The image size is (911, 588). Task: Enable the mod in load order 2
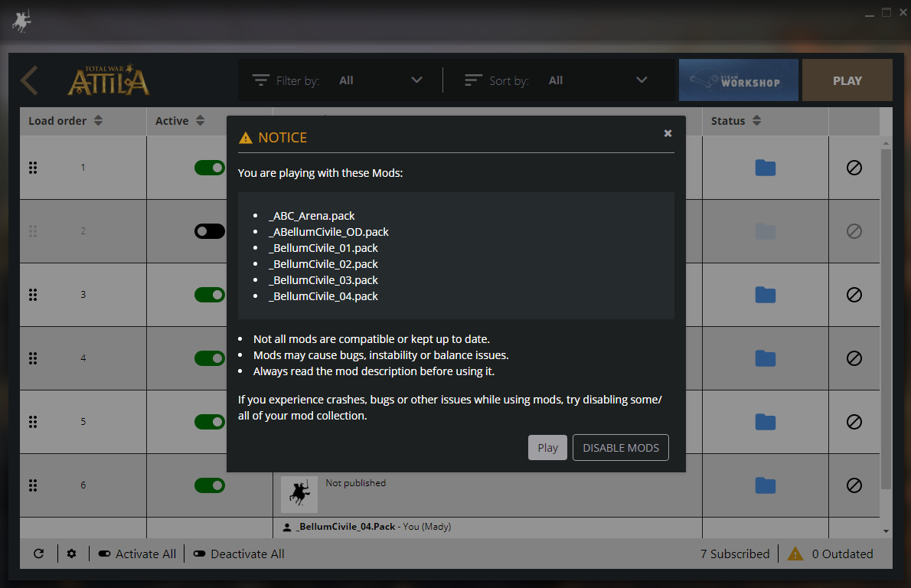point(210,231)
